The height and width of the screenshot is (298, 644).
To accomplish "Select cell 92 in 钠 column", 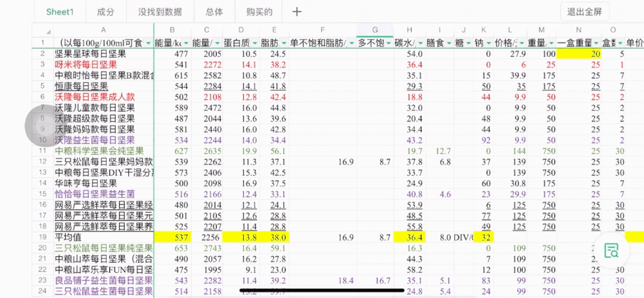I will click(484, 140).
